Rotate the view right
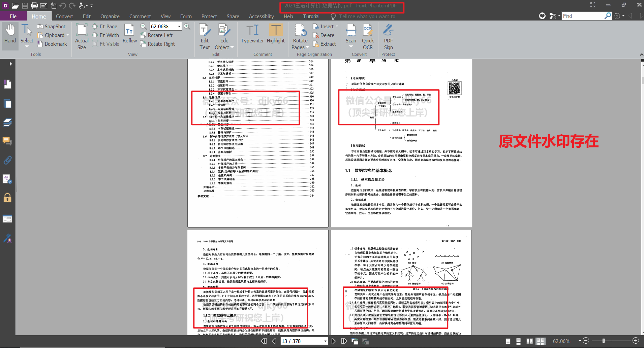Screen dimensions: 644x348 158,44
